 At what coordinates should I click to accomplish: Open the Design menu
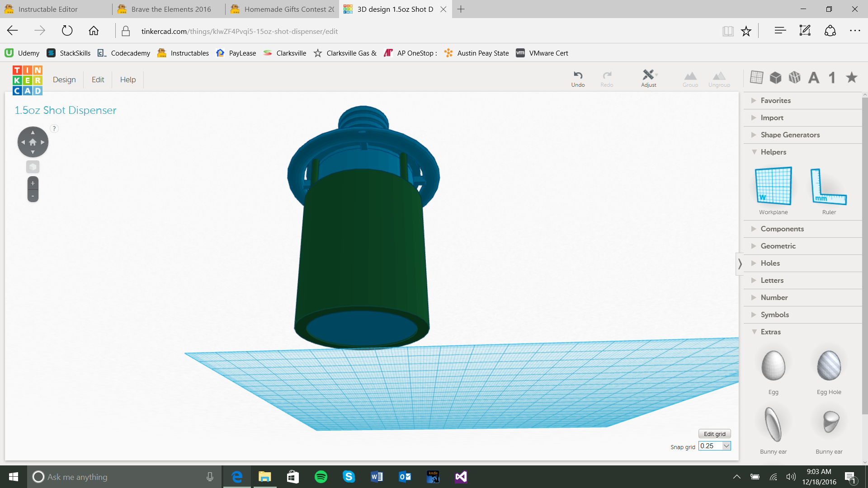coord(64,80)
